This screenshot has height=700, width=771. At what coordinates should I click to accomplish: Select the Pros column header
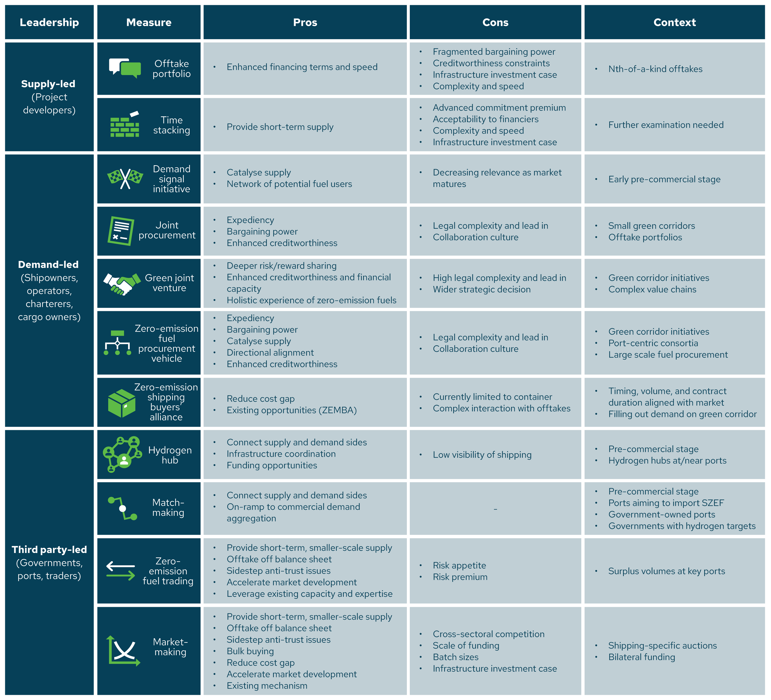coord(305,22)
